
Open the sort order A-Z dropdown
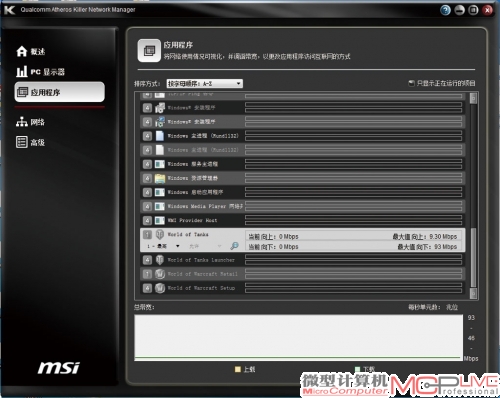(x=205, y=83)
